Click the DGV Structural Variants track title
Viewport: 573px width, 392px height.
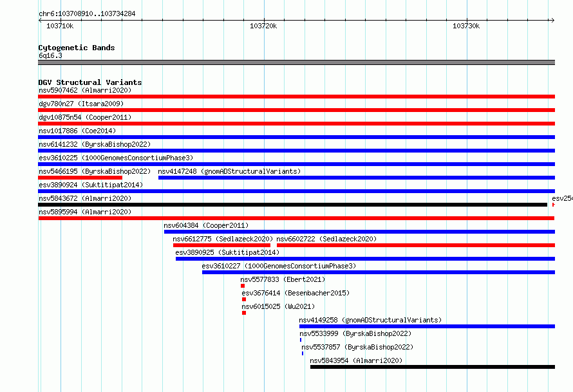point(90,82)
